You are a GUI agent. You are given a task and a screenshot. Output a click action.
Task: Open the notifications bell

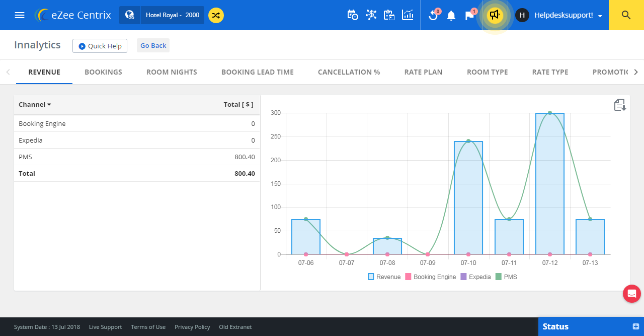pyautogui.click(x=451, y=16)
